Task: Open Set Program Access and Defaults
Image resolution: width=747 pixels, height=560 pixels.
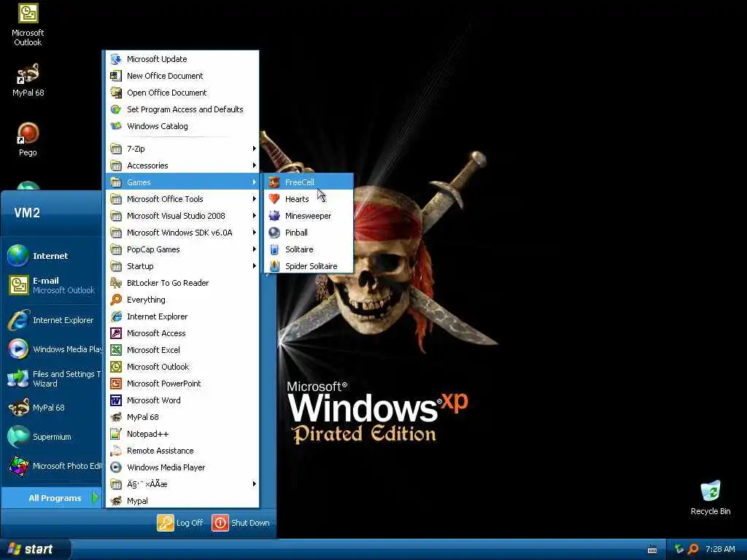Action: point(182,109)
